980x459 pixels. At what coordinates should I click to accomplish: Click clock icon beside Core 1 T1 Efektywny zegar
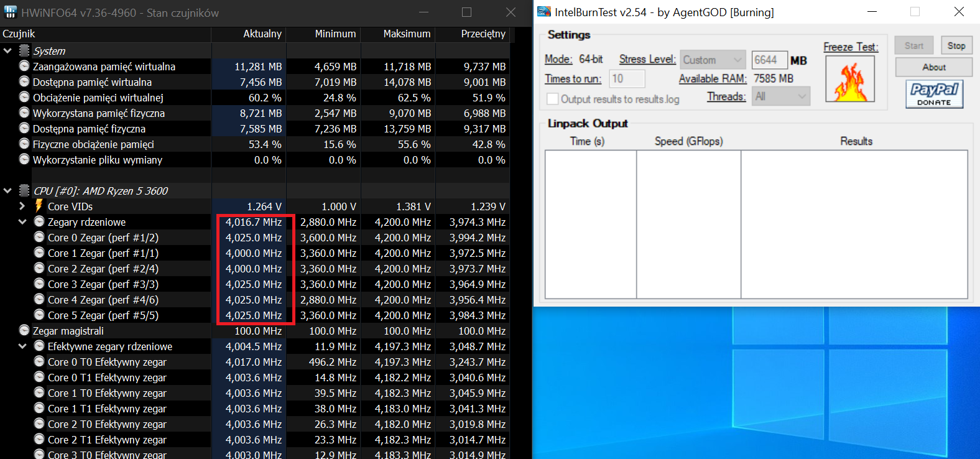[39, 408]
